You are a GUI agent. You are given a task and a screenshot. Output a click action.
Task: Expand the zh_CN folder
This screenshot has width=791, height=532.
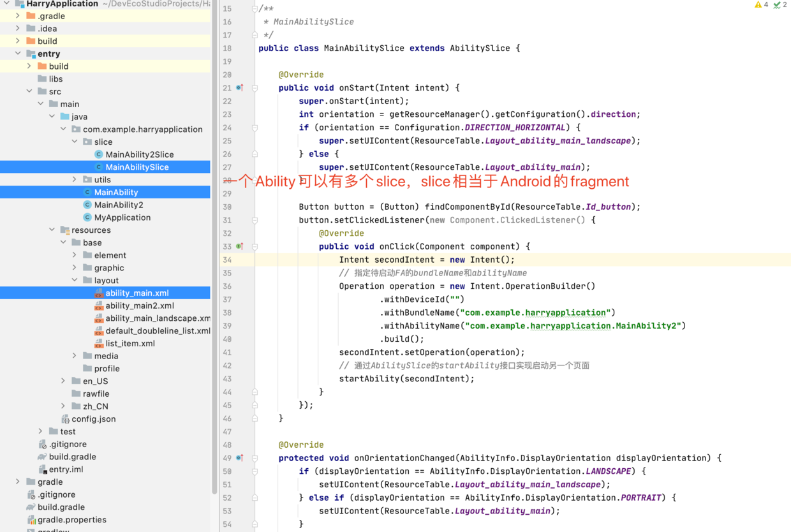pyautogui.click(x=63, y=406)
